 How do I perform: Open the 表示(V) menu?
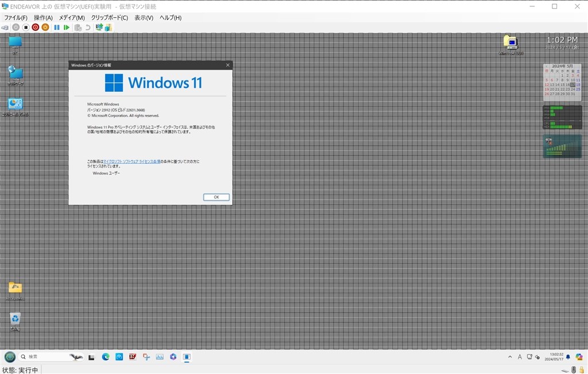click(144, 18)
